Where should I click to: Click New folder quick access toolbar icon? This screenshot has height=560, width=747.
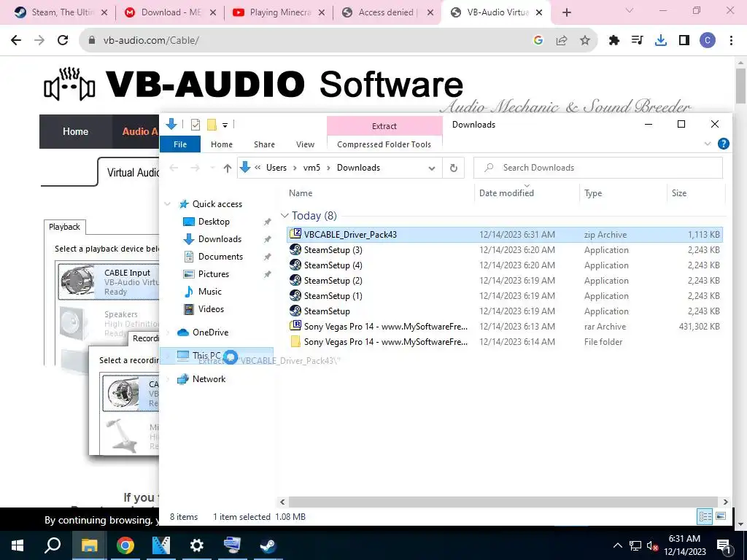coord(212,125)
